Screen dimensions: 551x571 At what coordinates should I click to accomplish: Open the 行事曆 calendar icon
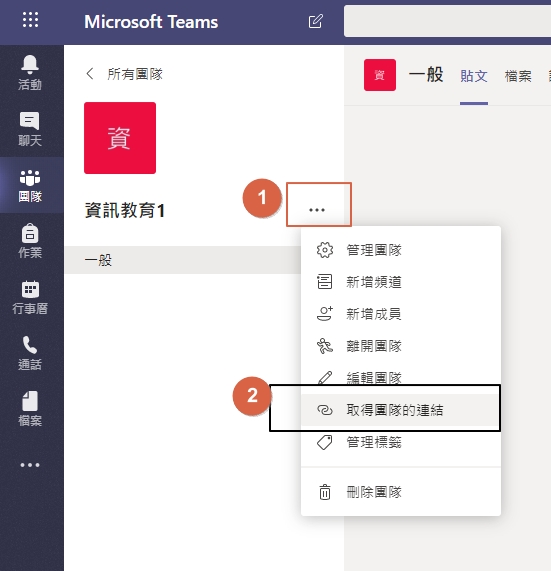tap(30, 297)
